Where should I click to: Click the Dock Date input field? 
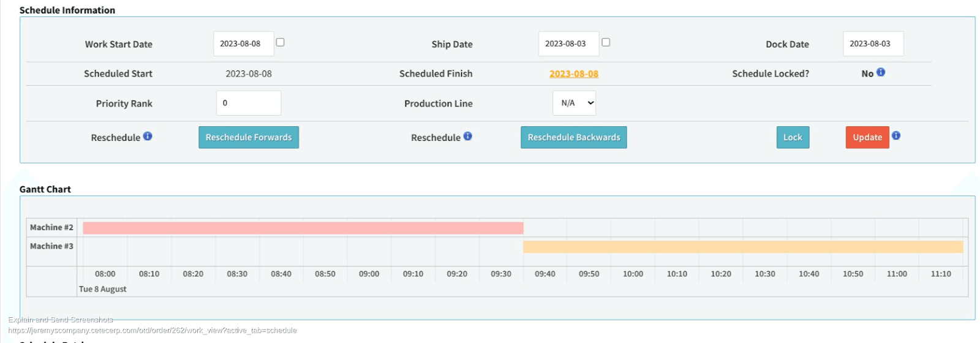[873, 44]
